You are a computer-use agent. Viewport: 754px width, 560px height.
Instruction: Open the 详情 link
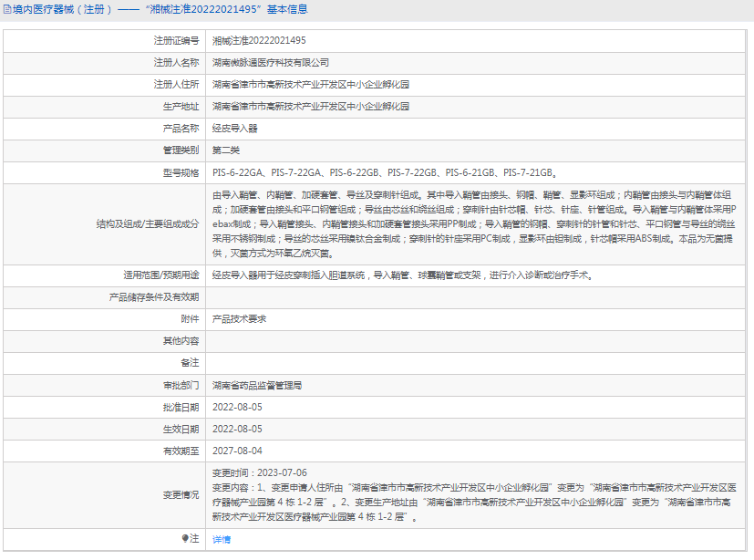coord(222,539)
